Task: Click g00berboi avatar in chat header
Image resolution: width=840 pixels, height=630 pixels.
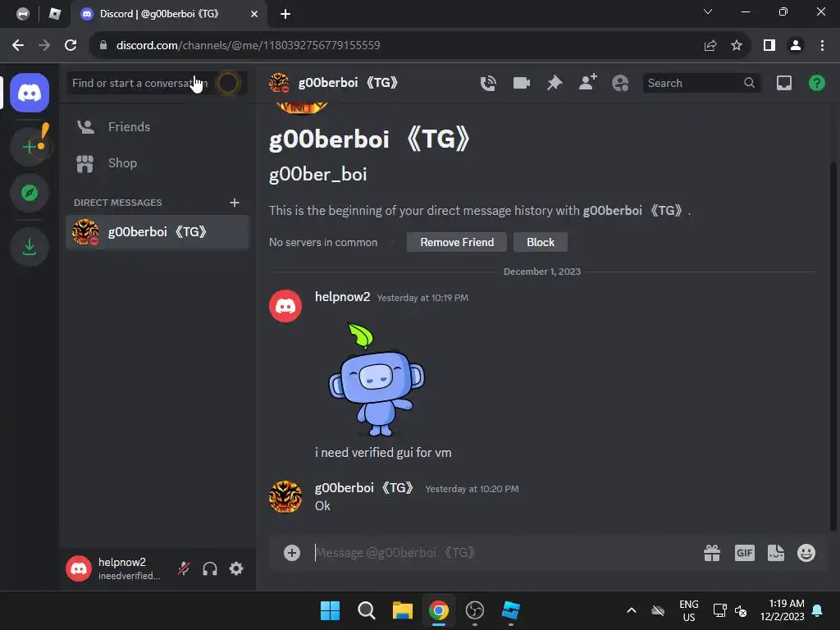Action: click(x=279, y=83)
